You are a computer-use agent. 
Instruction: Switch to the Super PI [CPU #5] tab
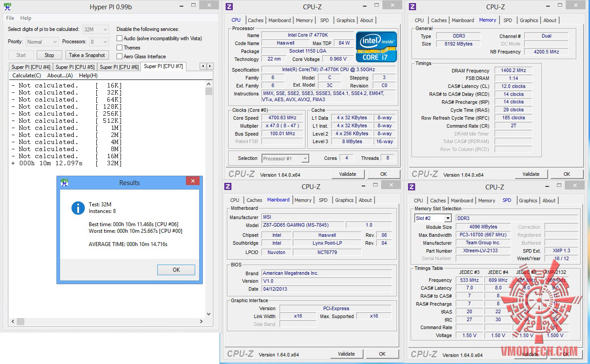click(x=75, y=67)
